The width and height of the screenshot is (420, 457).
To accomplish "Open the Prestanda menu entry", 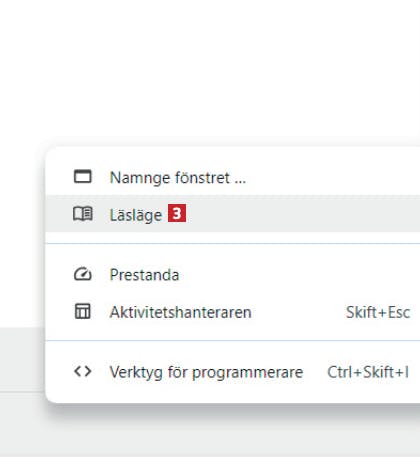I will point(233,275).
